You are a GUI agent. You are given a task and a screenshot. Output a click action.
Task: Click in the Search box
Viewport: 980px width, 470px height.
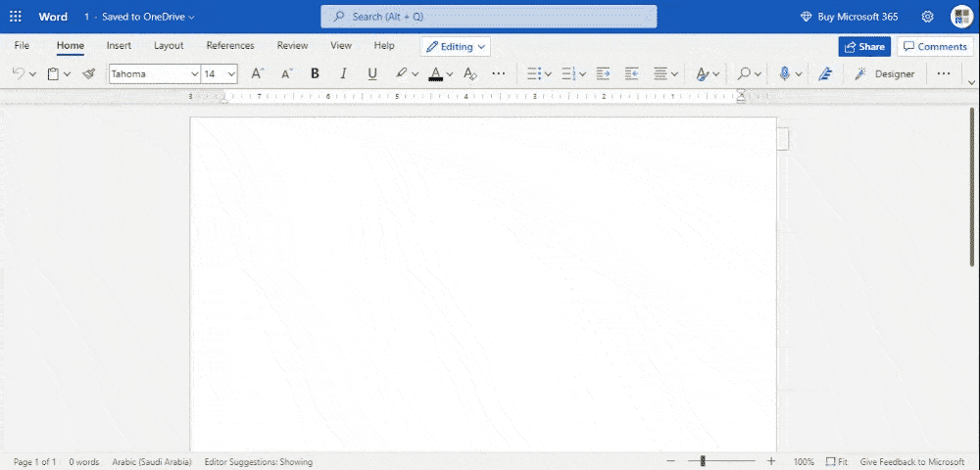point(488,17)
